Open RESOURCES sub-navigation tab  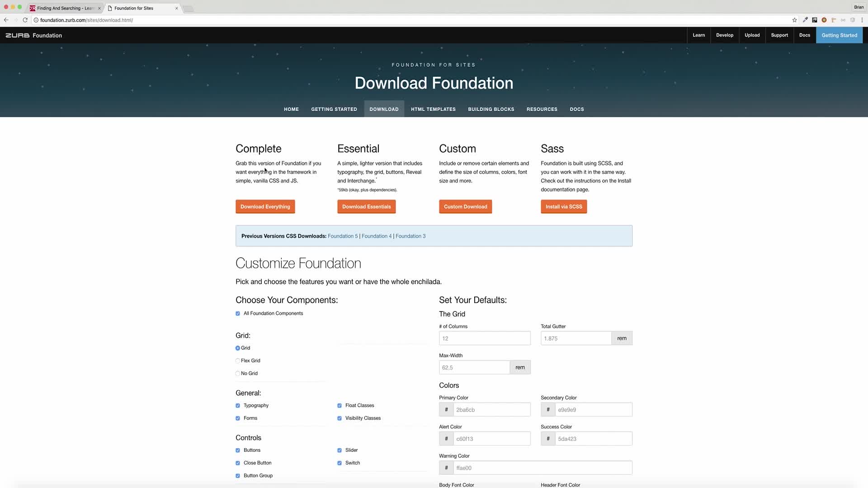(542, 109)
